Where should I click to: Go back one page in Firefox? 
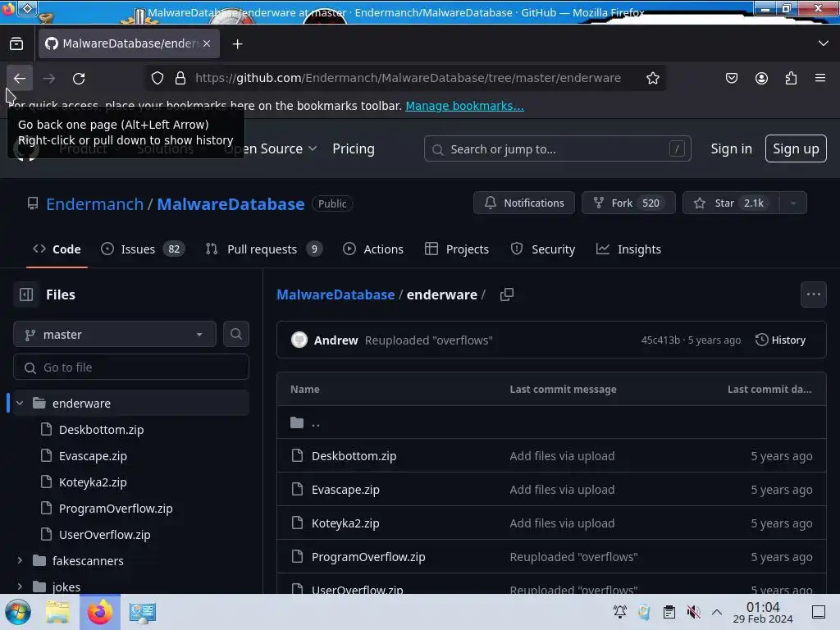click(x=20, y=78)
